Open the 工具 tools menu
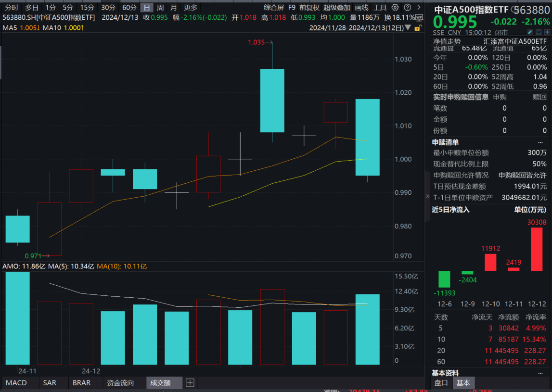The height and width of the screenshot is (392, 552). coord(380,7)
